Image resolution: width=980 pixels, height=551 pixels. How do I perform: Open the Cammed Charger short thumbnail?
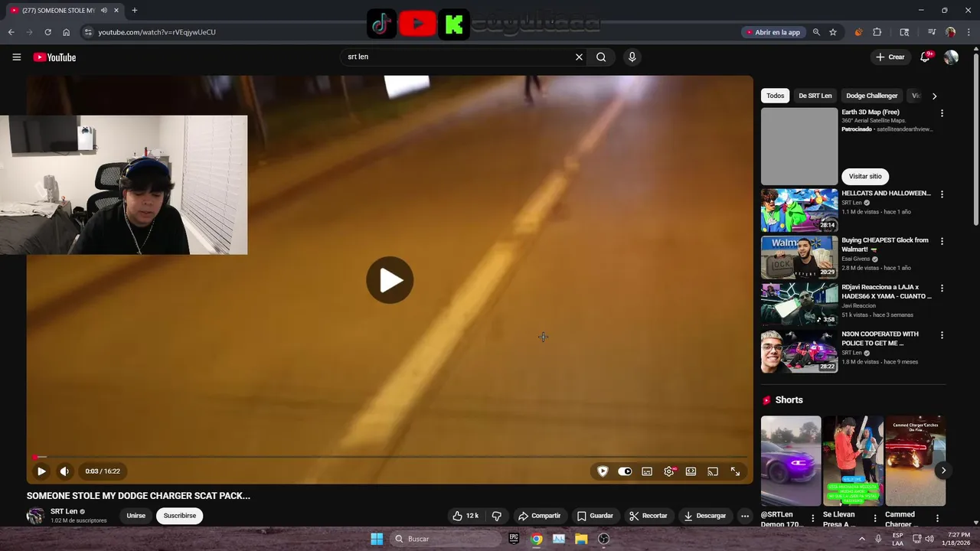click(x=915, y=461)
